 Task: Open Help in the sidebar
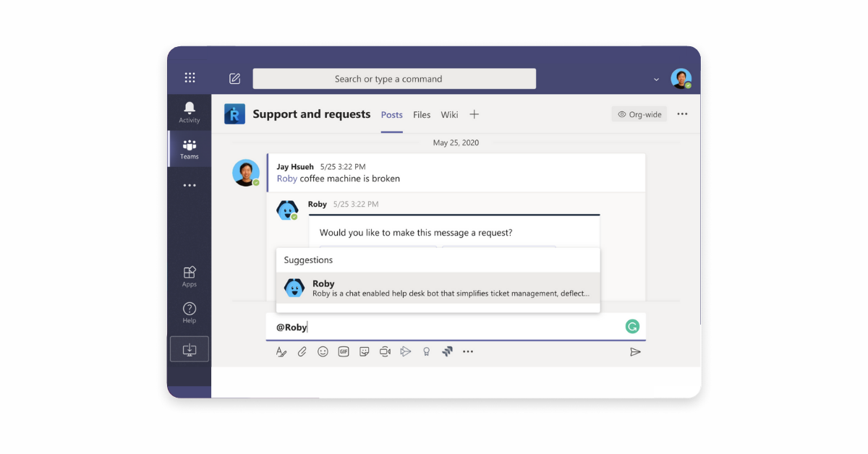click(x=190, y=313)
